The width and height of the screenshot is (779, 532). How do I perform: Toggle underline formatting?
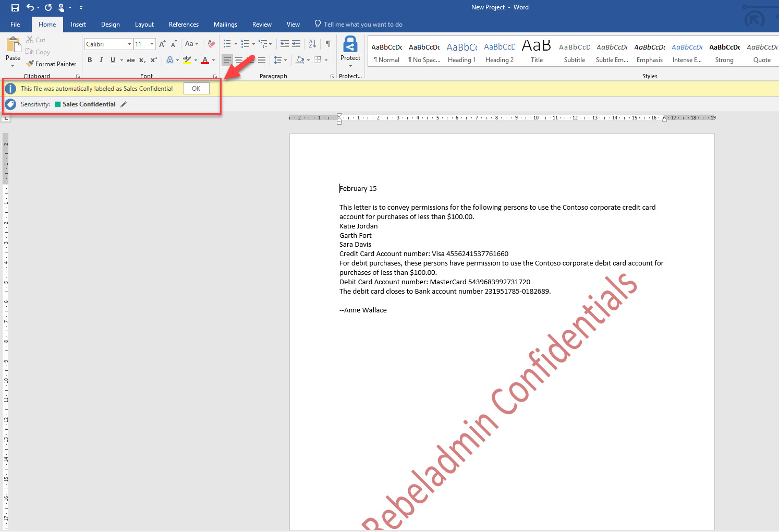pos(112,60)
